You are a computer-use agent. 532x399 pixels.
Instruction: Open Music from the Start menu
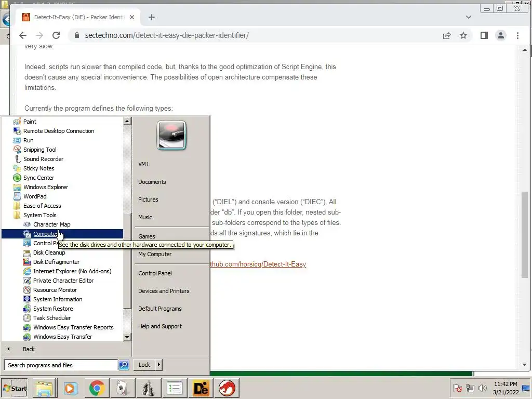[145, 217]
